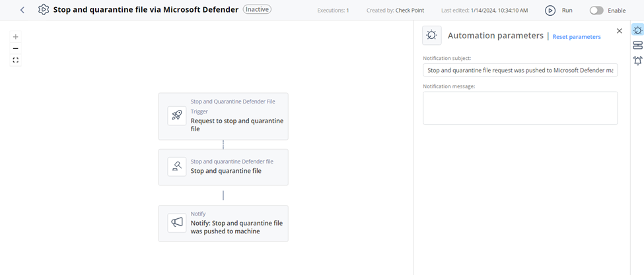This screenshot has height=275, width=644.
Task: Click the Notification message label
Action: [x=449, y=86]
